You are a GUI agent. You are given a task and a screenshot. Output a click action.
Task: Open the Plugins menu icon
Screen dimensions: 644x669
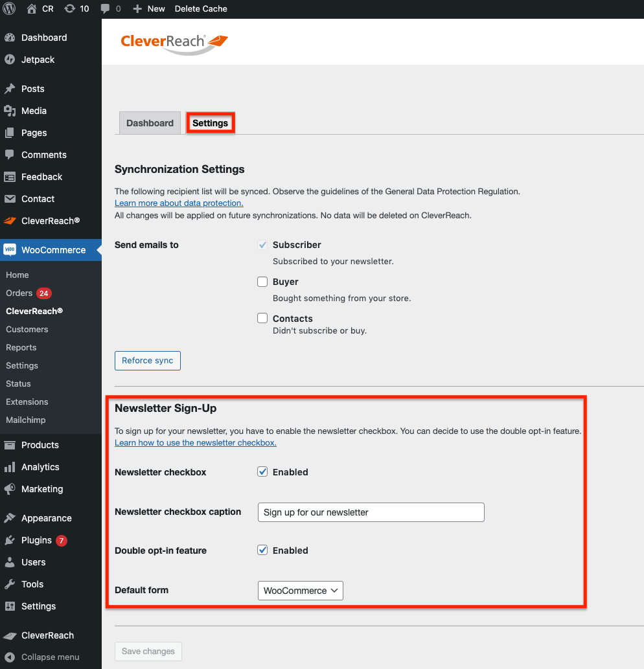click(x=10, y=540)
